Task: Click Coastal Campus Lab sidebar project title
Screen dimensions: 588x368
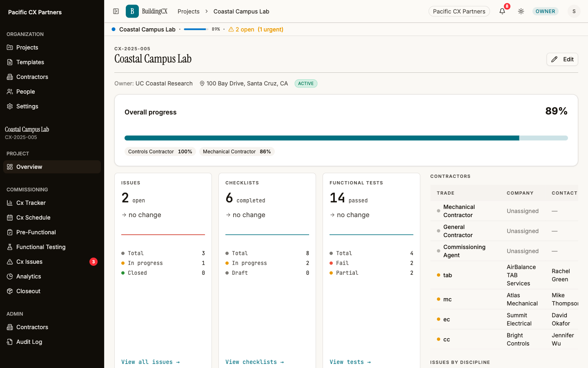Action: pos(27,130)
